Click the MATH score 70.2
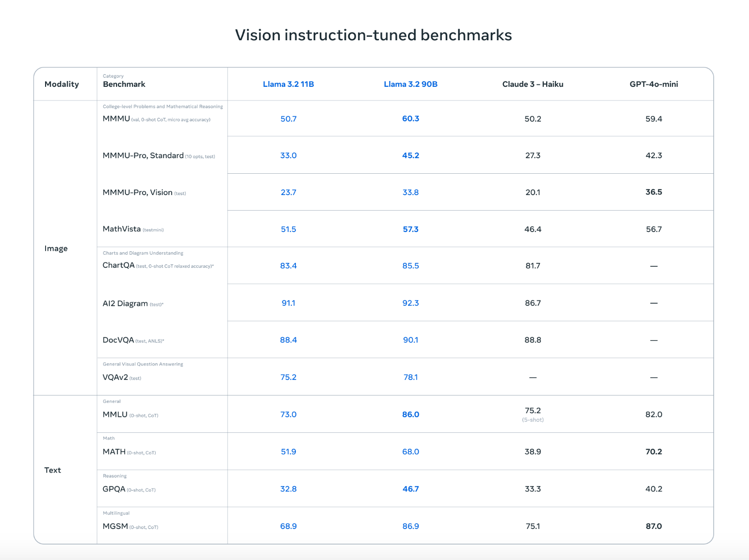Screen dimensions: 749x560 654,452
